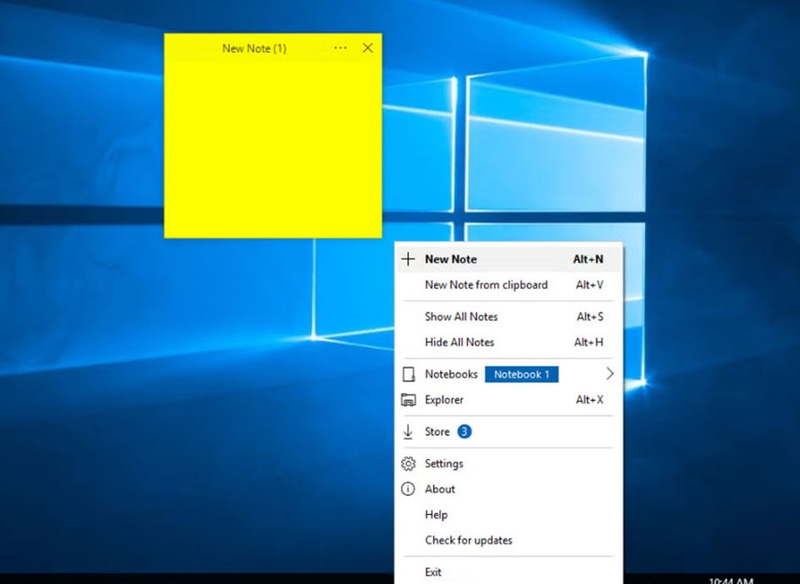Click the plus icon beside New Note
The width and height of the screenshot is (800, 584).
click(x=408, y=259)
